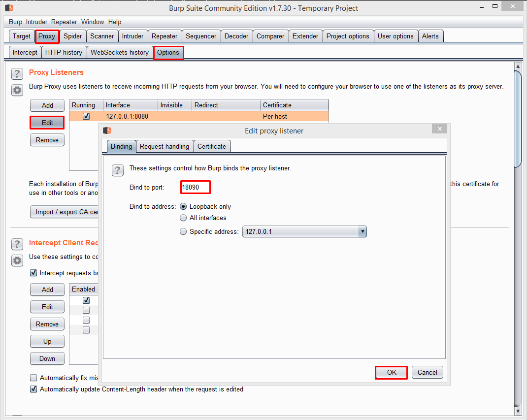Open the Intruder menu
Screen dimensions: 527x420
coord(36,22)
